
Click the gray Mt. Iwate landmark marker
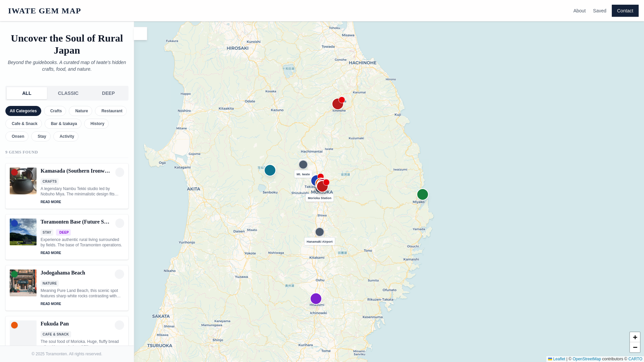(x=303, y=165)
